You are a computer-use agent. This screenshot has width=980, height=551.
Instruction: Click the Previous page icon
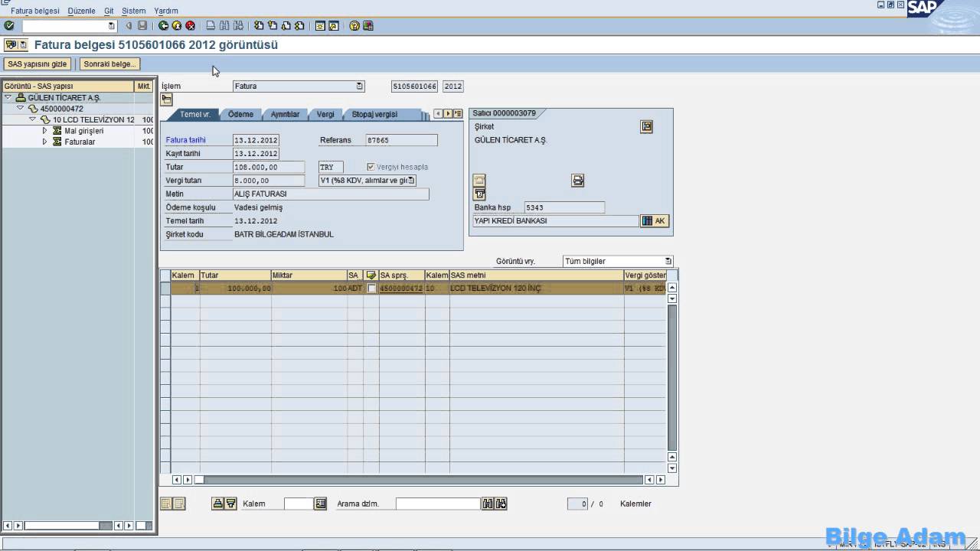tap(273, 26)
